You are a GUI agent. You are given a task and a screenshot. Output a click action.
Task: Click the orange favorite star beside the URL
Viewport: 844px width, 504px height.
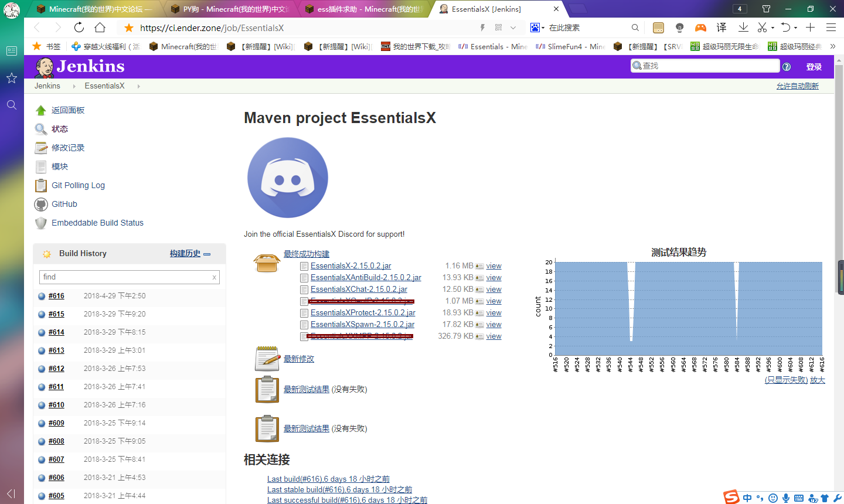(x=129, y=28)
